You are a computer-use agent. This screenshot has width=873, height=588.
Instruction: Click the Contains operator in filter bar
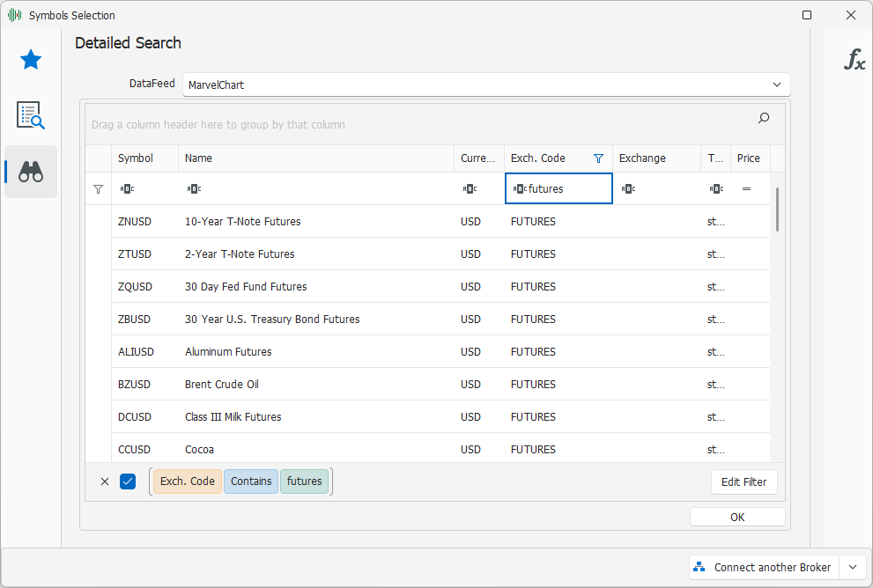[251, 481]
